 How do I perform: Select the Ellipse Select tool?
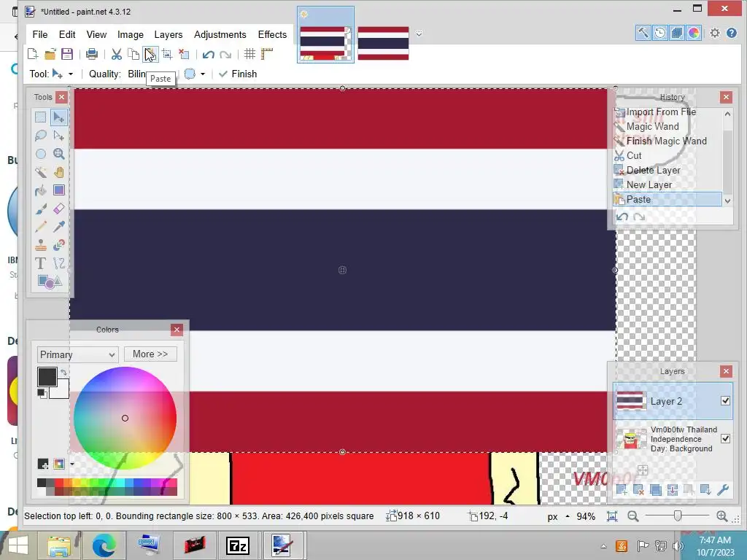[x=41, y=154]
